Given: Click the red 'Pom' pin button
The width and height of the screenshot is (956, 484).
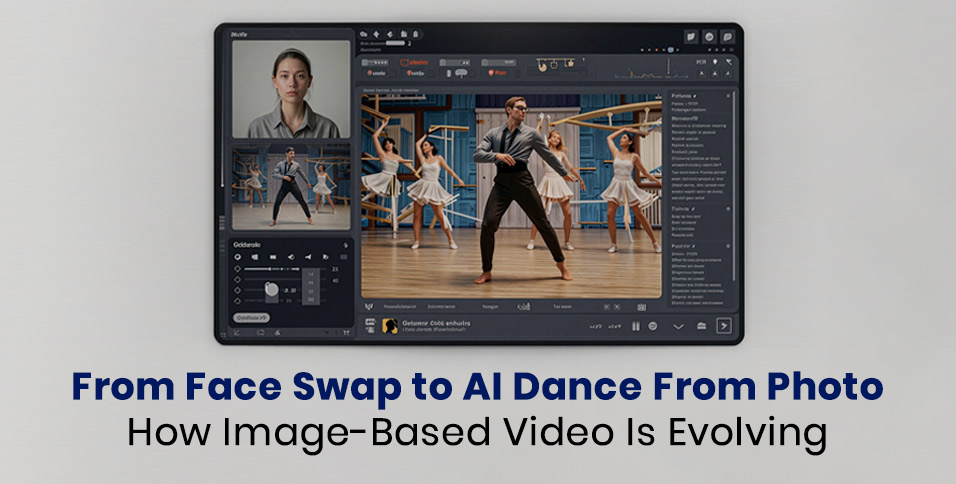Looking at the screenshot, I should (x=498, y=73).
